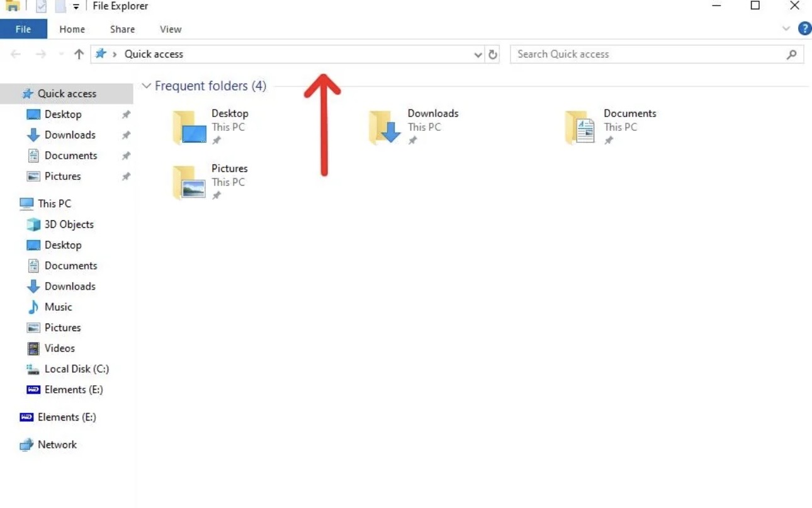The image size is (812, 508).
Task: Open the Downloads folder icon in Frequent folders
Action: pos(384,128)
